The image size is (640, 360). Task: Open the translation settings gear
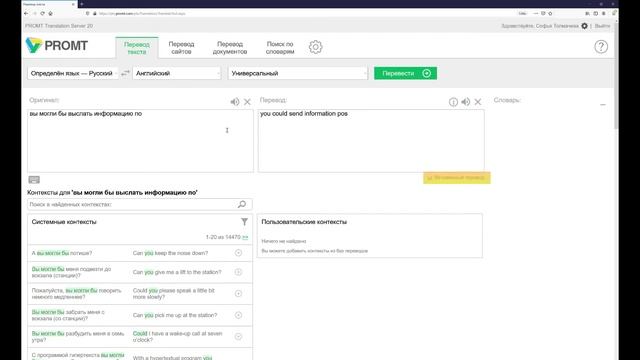(315, 47)
